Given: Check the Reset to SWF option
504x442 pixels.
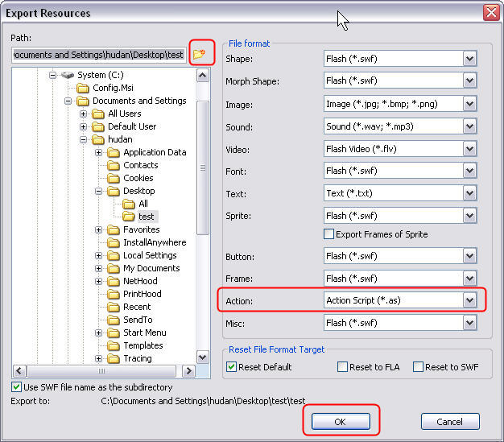Looking at the screenshot, I should click(x=418, y=367).
